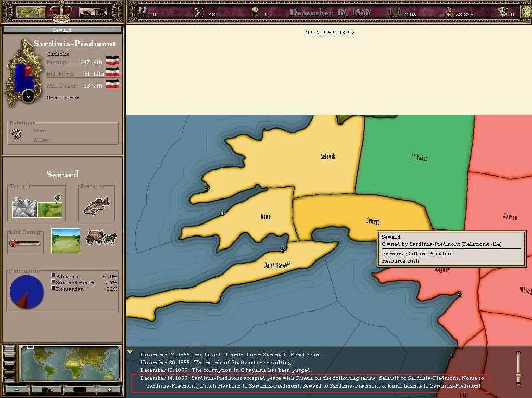Zoom in the map with plus button
This screenshot has height=398, width=532.
pyautogui.click(x=109, y=389)
